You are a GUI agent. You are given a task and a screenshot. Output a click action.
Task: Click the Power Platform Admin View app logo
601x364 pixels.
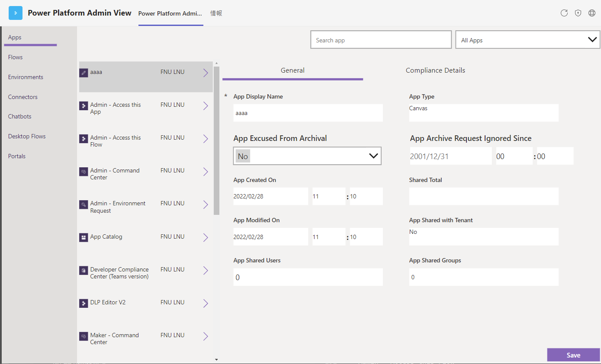coord(16,13)
